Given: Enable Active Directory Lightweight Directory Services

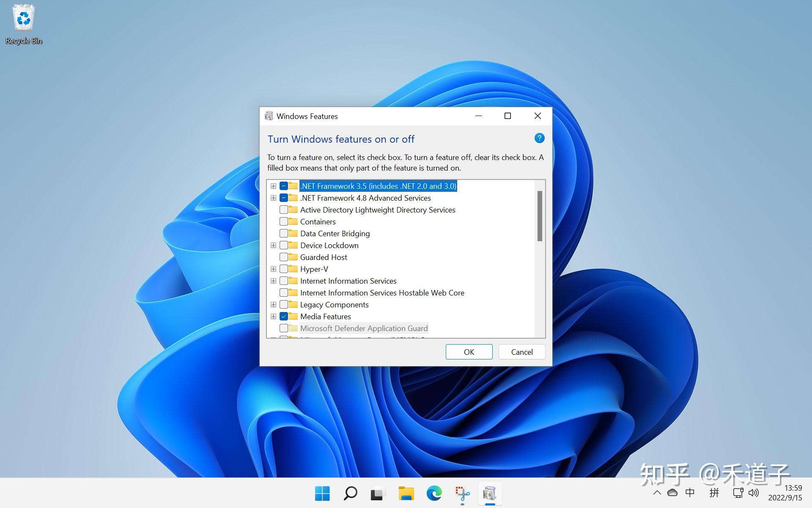Looking at the screenshot, I should tap(284, 210).
